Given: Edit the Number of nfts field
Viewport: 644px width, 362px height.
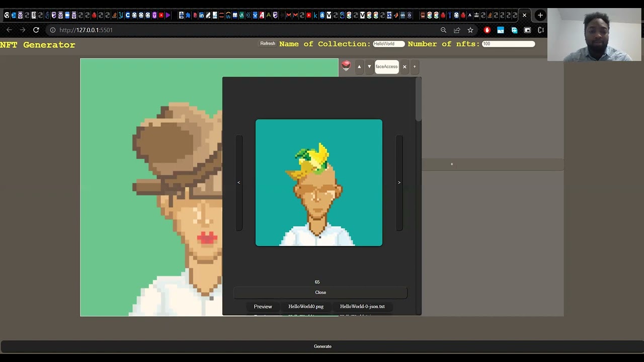Looking at the screenshot, I should click(508, 44).
